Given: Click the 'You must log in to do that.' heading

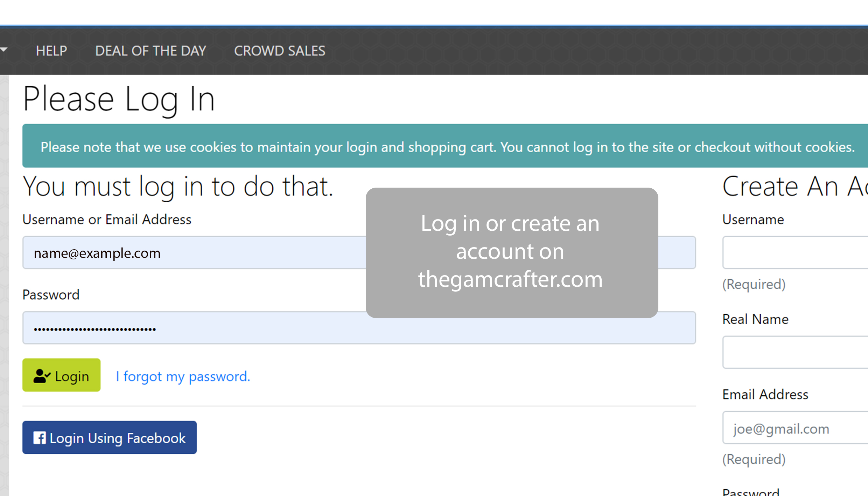Looking at the screenshot, I should click(x=178, y=187).
